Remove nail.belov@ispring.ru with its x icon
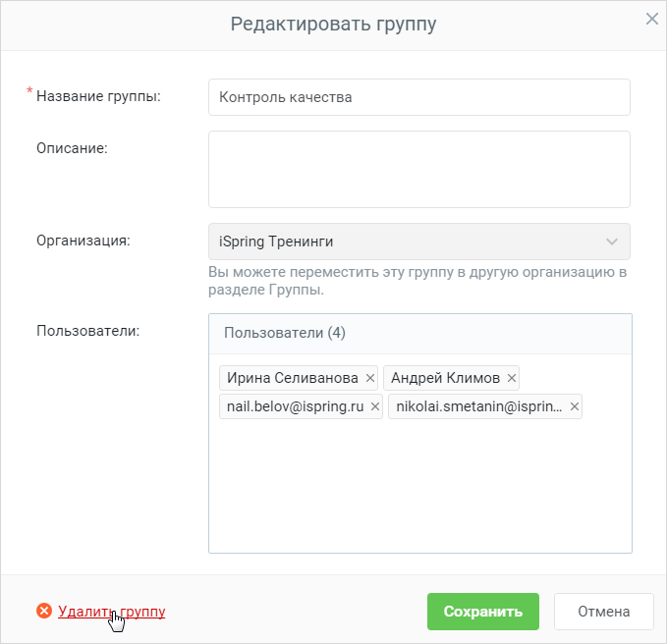Image resolution: width=667 pixels, height=644 pixels. point(375,406)
